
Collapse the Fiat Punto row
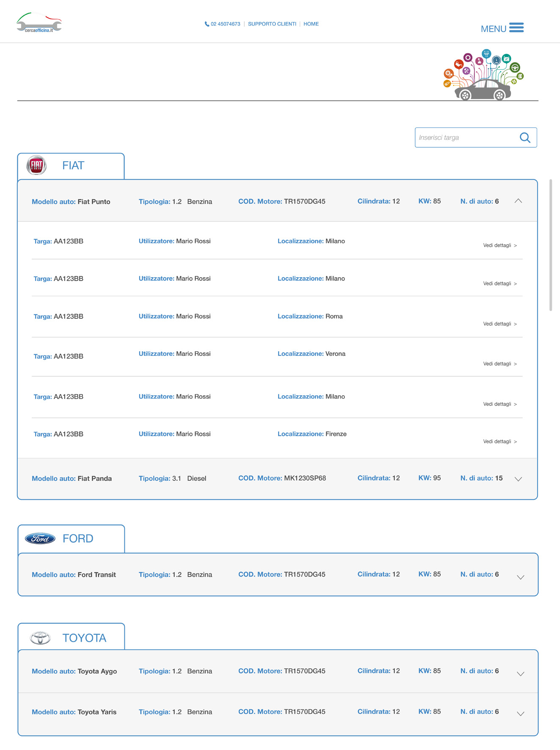click(x=518, y=201)
